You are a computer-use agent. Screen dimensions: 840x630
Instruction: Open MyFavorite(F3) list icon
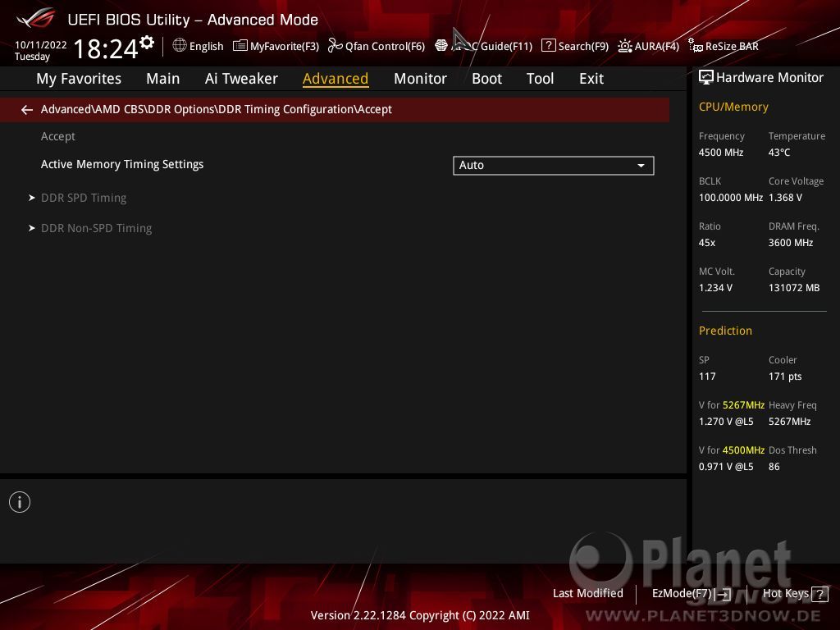pyautogui.click(x=240, y=46)
